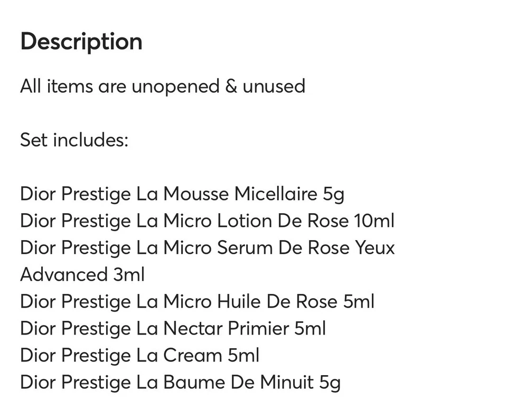507x420 pixels.
Task: Click the word "Cream"
Action: [x=192, y=355]
